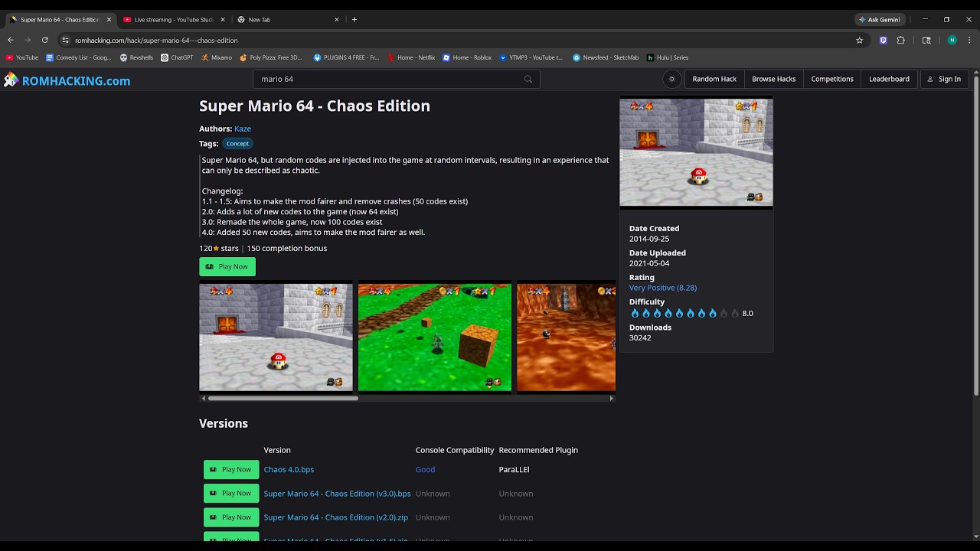The width and height of the screenshot is (980, 551).
Task: Open the Mixamo bookmark
Action: click(216, 57)
